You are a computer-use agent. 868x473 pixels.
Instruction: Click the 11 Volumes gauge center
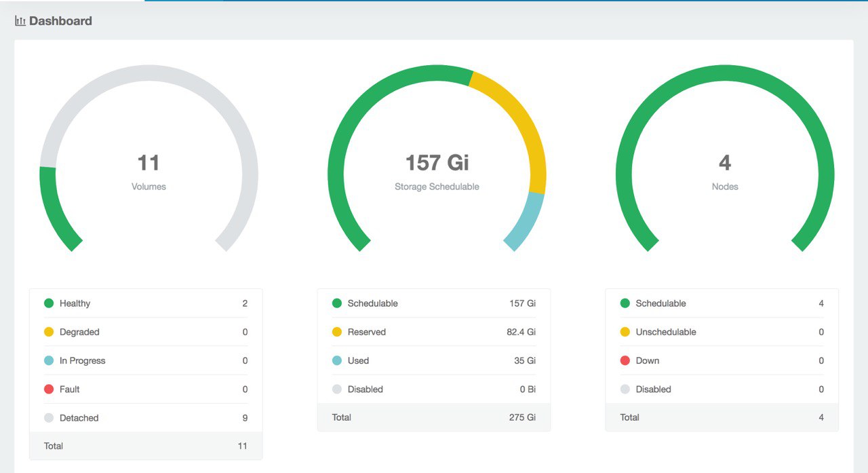click(x=149, y=171)
